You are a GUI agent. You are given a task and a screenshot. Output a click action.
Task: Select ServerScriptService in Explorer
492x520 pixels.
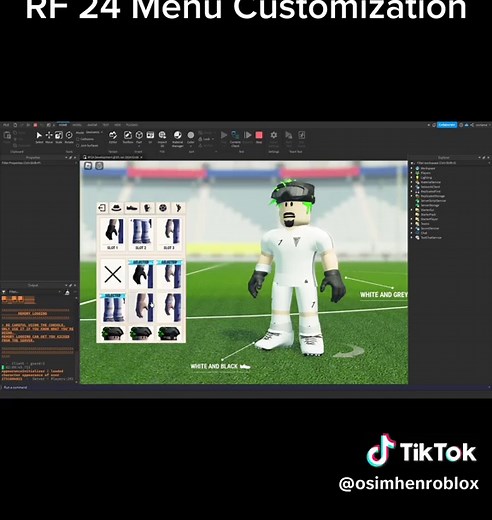(x=431, y=201)
